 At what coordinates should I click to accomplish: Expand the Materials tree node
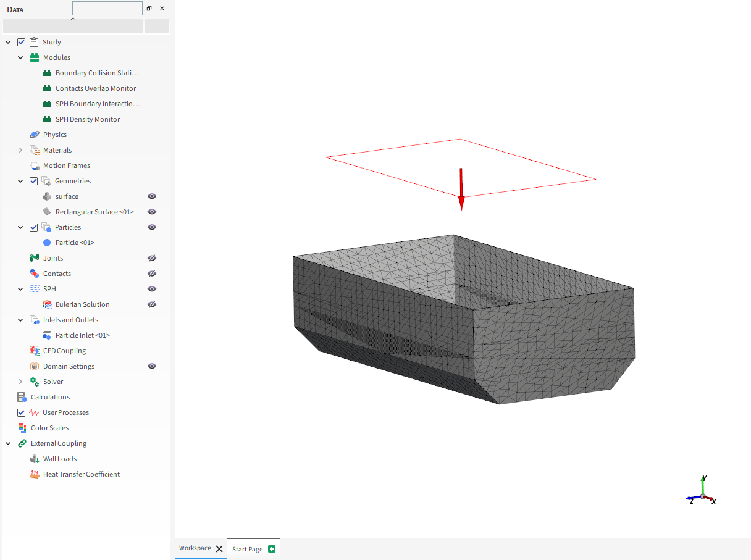(x=20, y=150)
